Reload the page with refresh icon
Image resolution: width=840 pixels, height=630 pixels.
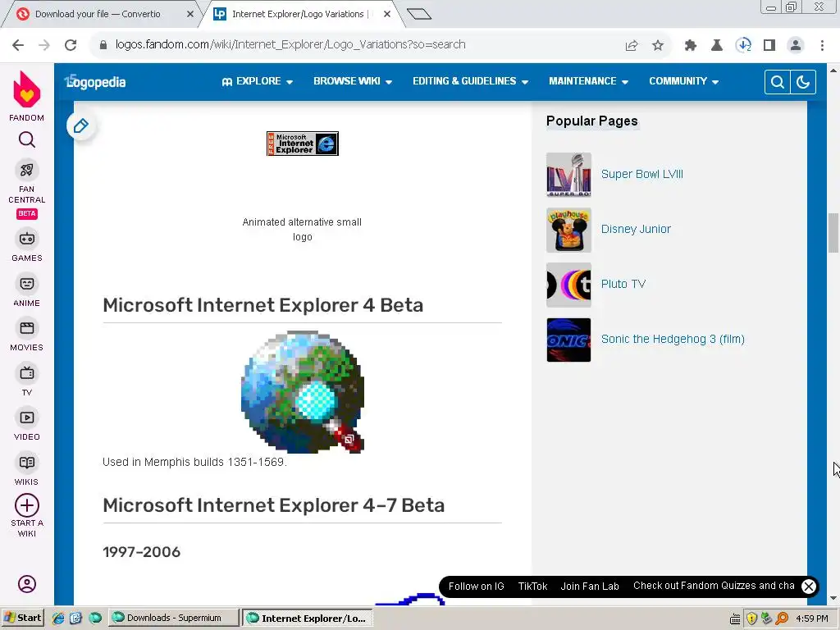click(x=71, y=45)
